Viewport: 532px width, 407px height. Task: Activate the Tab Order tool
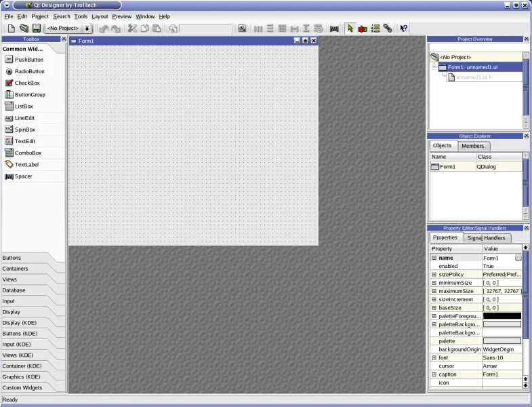[375, 28]
